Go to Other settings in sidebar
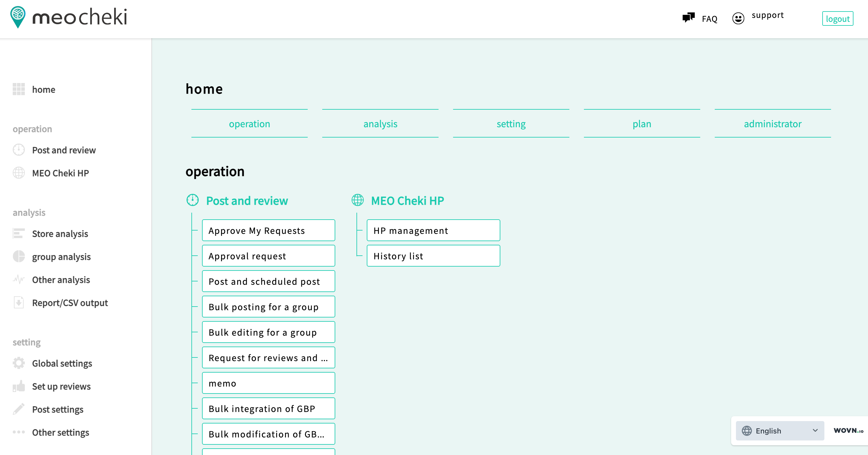 coord(60,432)
